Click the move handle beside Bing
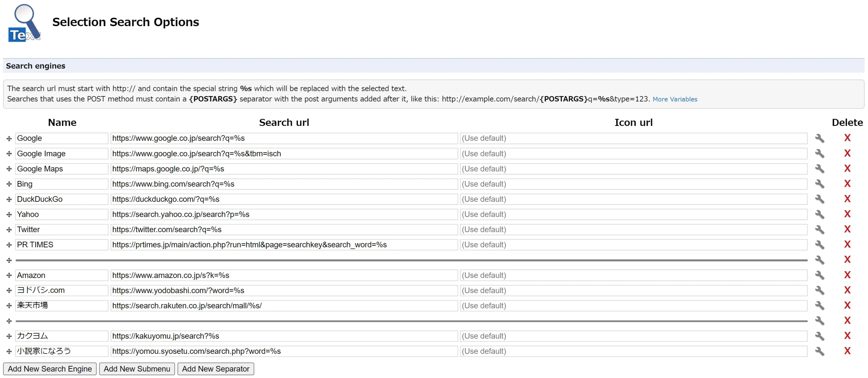Screen dimensions: 868x378 [x=9, y=184]
